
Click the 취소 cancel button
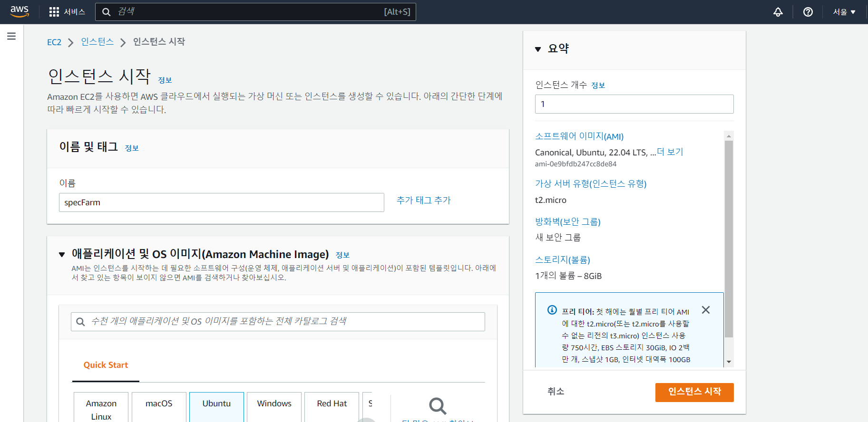coord(556,392)
